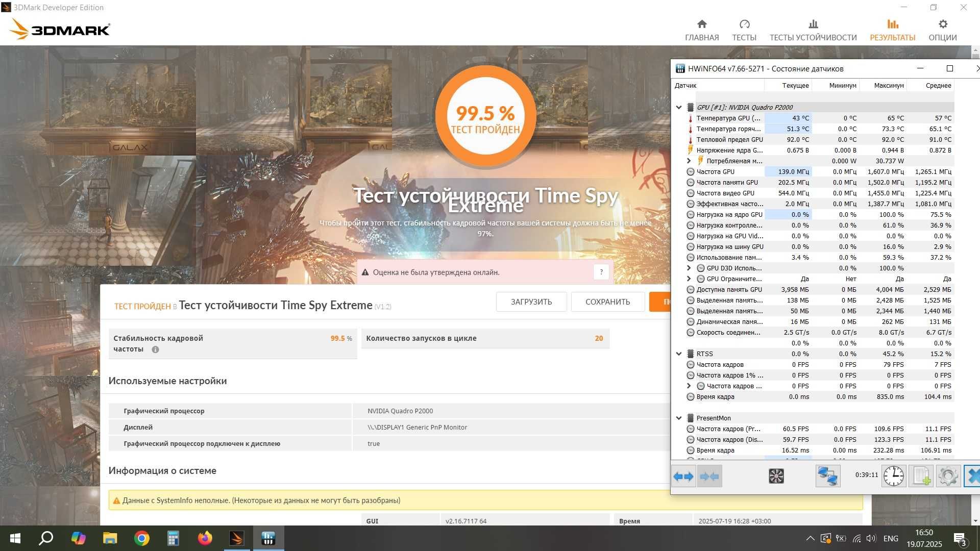This screenshot has height=551, width=980.
Task: Expand the Потребляемая мощность sensor row
Action: pyautogui.click(x=689, y=161)
